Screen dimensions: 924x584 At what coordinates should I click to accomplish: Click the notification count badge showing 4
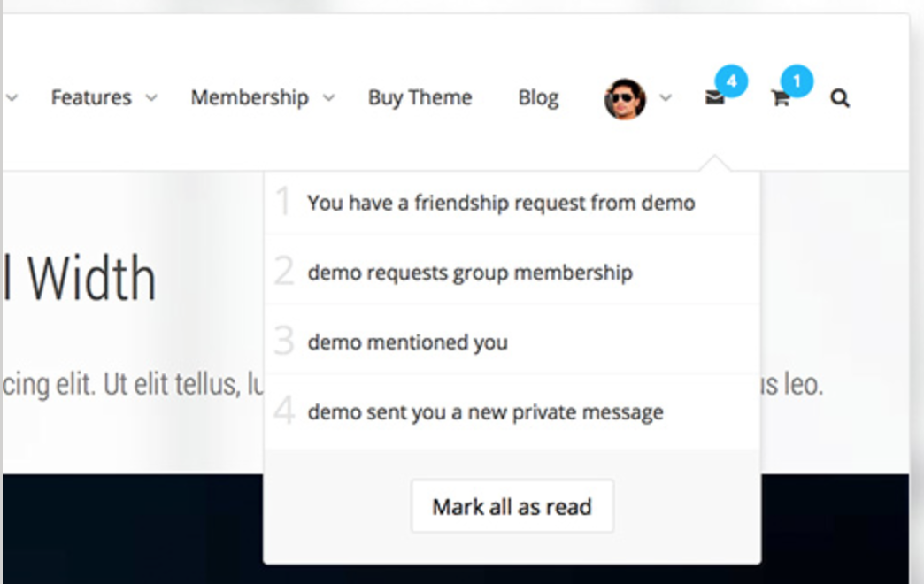pyautogui.click(x=731, y=81)
